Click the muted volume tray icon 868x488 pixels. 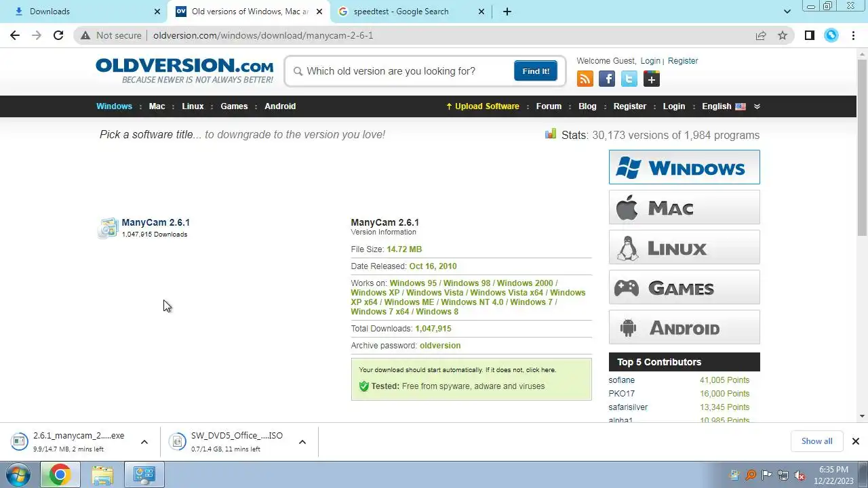tap(800, 475)
